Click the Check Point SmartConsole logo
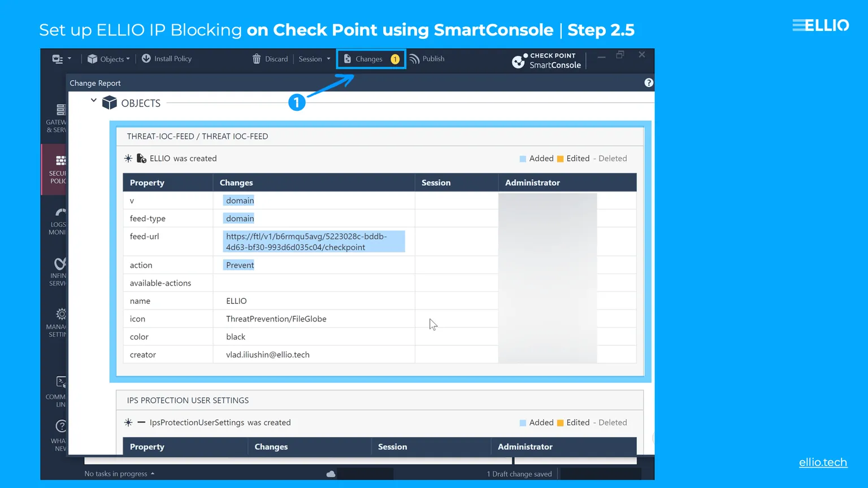 [x=546, y=60]
